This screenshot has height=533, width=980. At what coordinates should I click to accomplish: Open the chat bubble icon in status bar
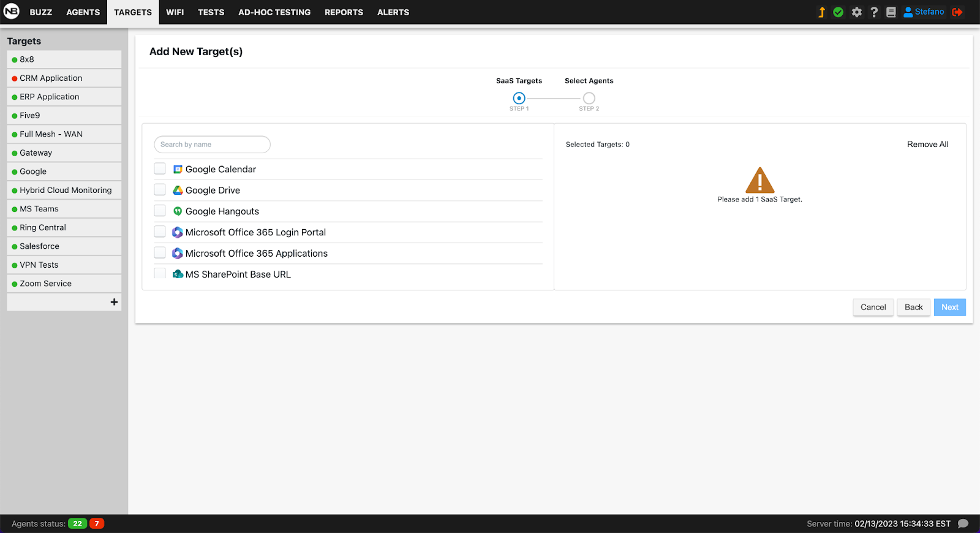tap(963, 524)
